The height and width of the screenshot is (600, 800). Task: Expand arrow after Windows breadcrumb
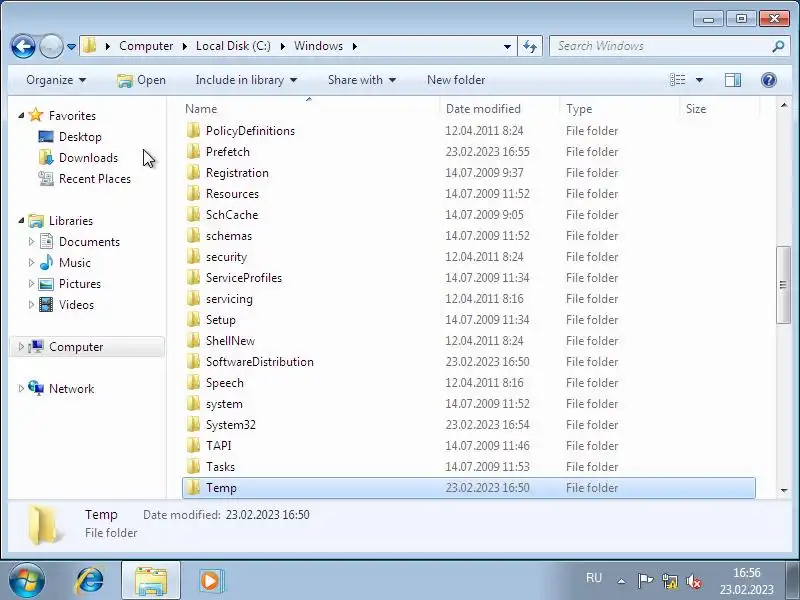click(x=355, y=46)
